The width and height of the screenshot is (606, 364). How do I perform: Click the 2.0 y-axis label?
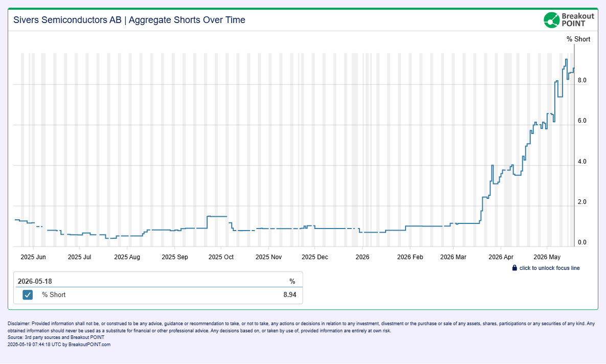point(582,202)
